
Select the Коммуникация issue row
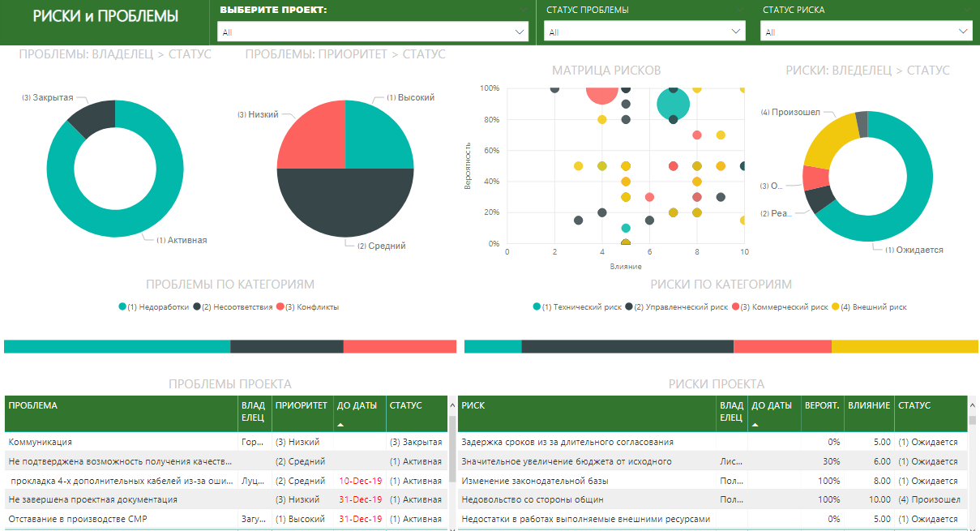[225, 442]
